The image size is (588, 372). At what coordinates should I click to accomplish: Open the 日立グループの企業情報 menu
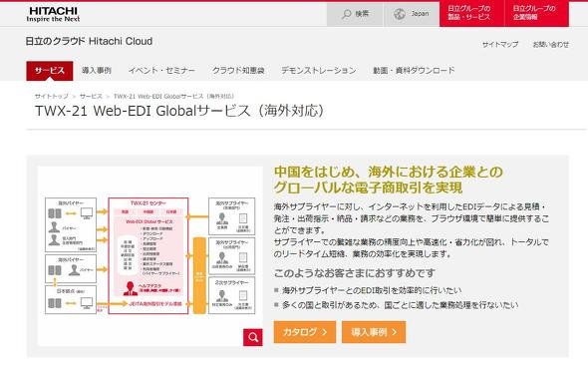tap(536, 14)
